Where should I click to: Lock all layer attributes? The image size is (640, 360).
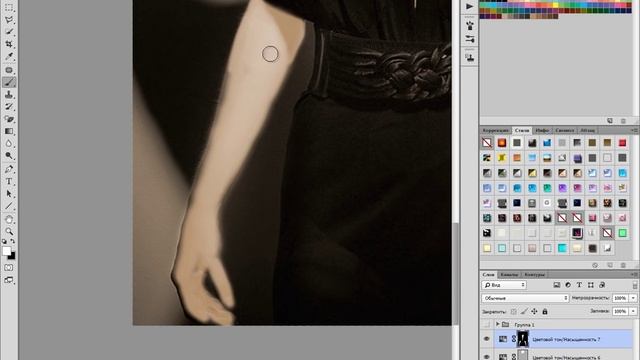[x=545, y=311]
